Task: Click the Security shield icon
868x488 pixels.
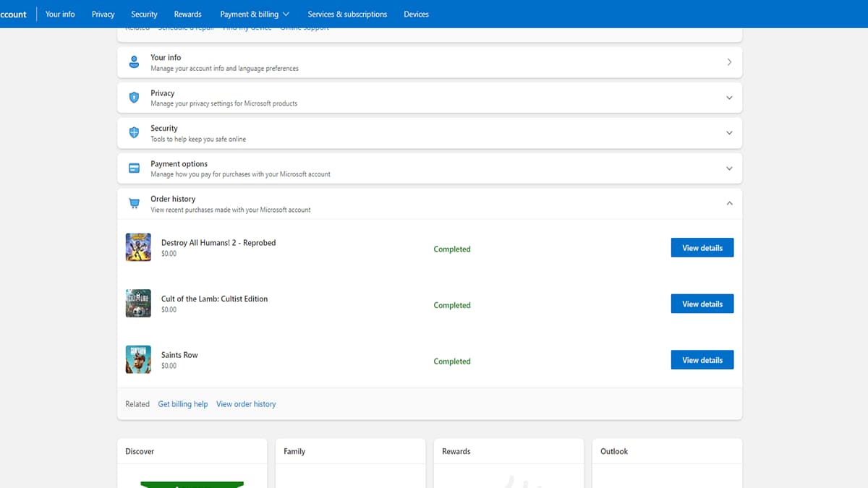Action: click(x=134, y=133)
